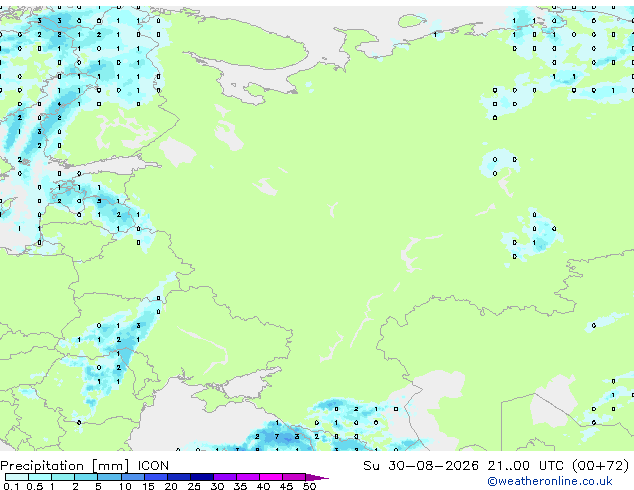The image size is (634, 490).
Task: Select the 5–10 mm legend color swatch
Action: tap(110, 477)
